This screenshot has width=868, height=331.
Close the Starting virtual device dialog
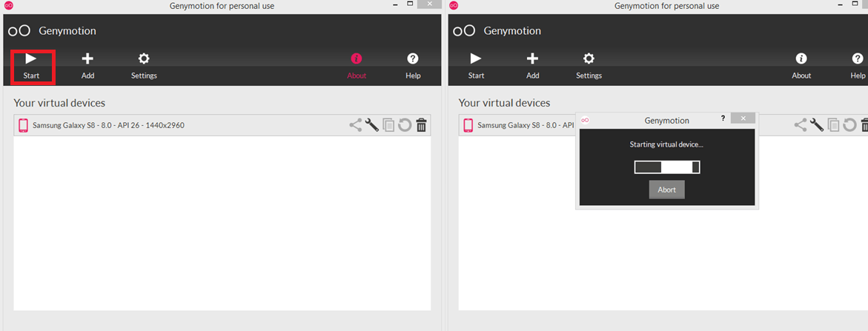(x=743, y=118)
